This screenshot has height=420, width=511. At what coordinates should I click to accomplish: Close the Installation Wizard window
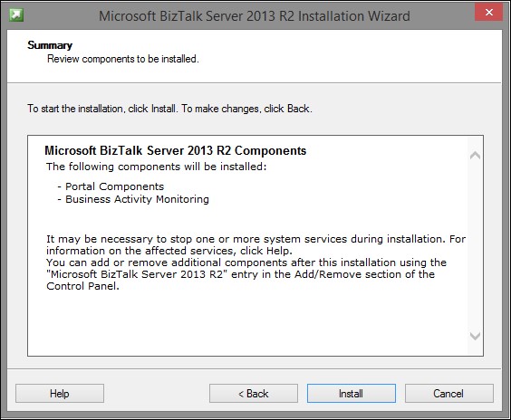488,13
